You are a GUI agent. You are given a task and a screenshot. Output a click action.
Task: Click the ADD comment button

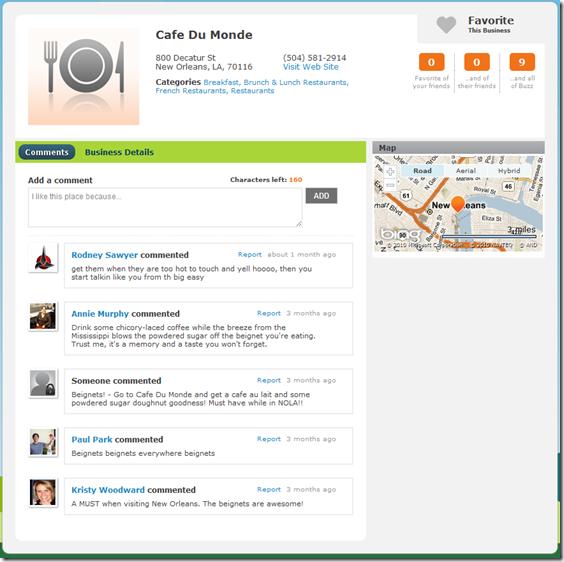click(x=321, y=196)
